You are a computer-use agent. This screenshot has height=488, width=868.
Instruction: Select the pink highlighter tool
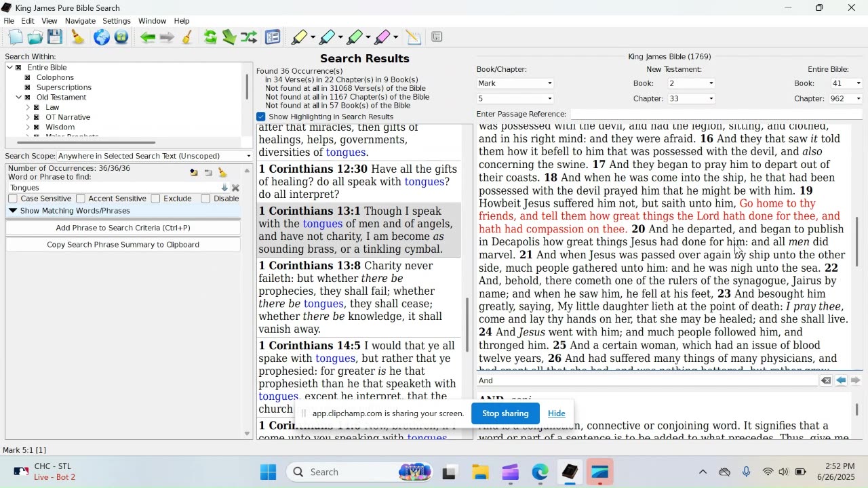pyautogui.click(x=382, y=37)
